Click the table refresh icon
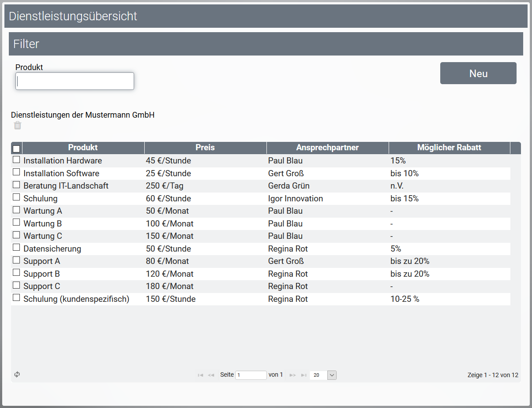Image resolution: width=532 pixels, height=408 pixels. tap(17, 375)
